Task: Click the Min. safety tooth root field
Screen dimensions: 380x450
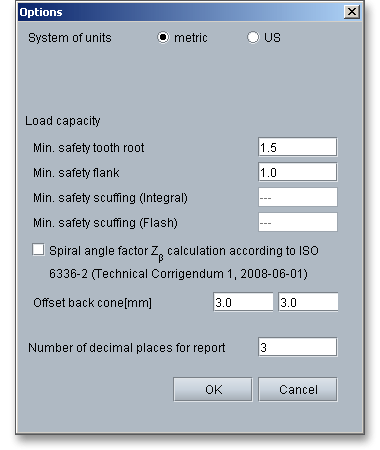Action: click(298, 147)
